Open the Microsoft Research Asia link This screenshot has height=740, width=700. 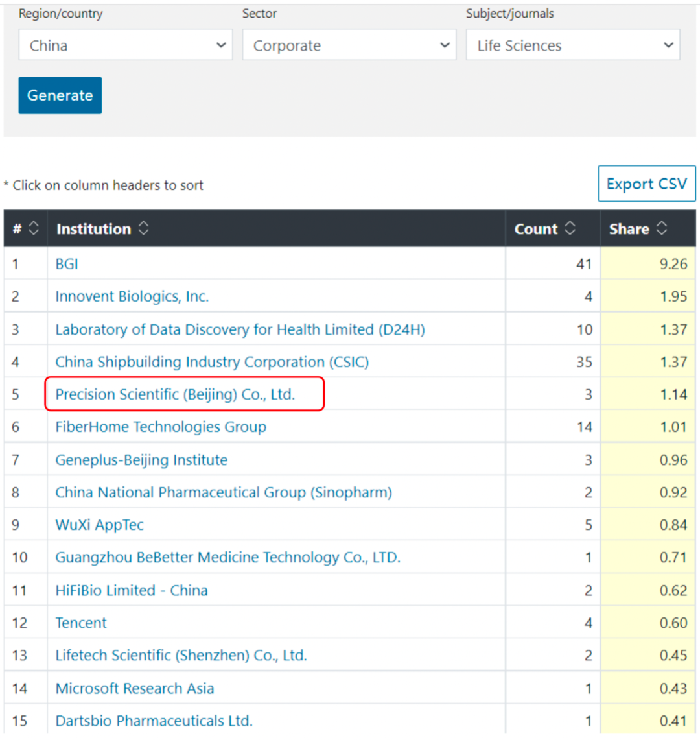click(x=135, y=688)
